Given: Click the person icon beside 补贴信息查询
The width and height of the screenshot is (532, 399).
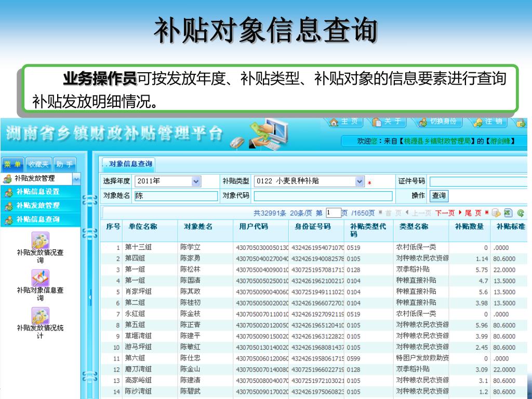Looking at the screenshot, I should (x=8, y=220).
